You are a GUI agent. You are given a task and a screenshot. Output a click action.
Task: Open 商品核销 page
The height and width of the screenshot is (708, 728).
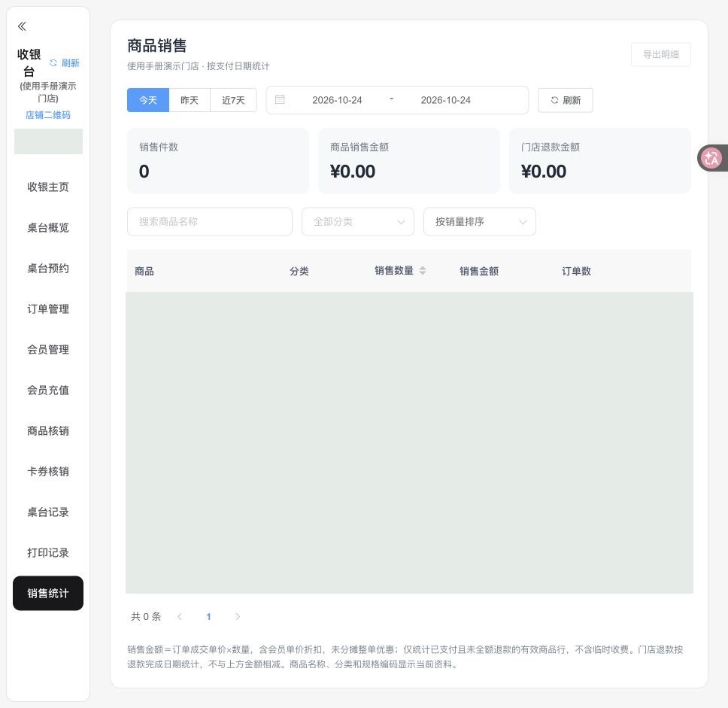tap(48, 430)
